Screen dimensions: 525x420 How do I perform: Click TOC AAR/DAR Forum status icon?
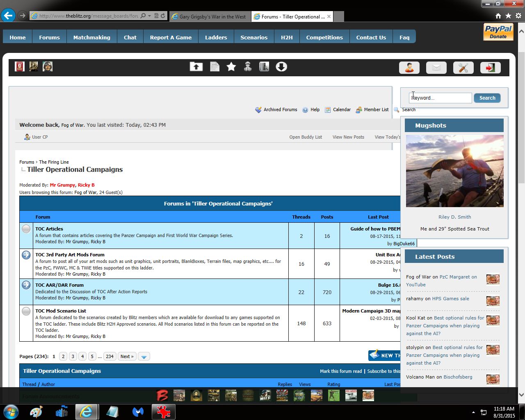tap(26, 285)
